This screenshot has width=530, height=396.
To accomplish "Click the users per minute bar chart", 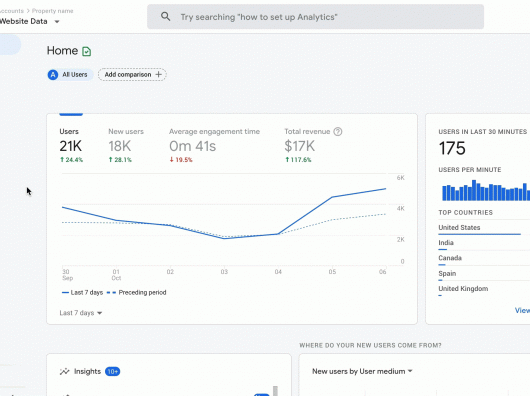I will [486, 190].
